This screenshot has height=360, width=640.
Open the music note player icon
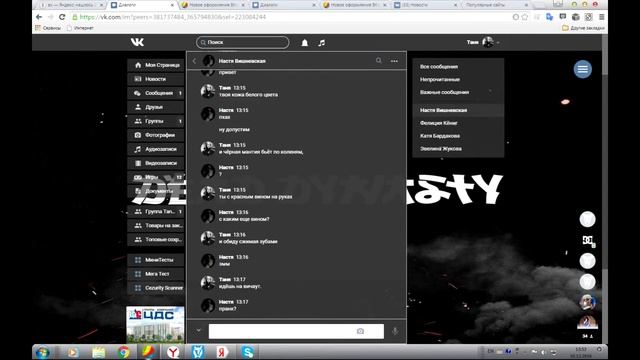tap(322, 42)
